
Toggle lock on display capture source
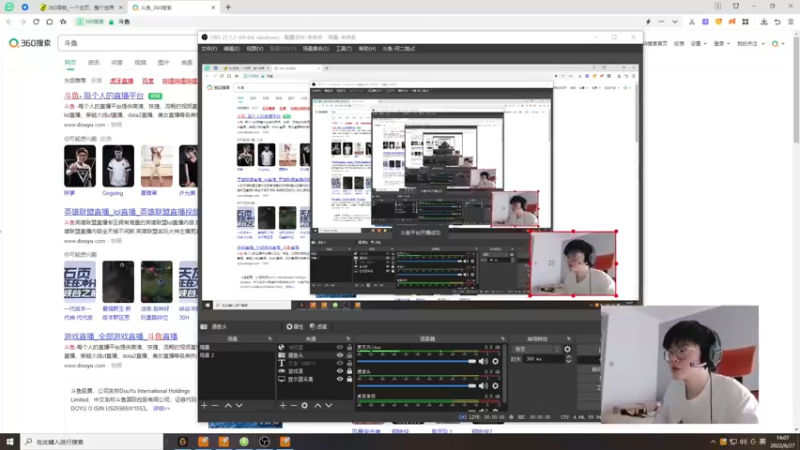[x=349, y=380]
